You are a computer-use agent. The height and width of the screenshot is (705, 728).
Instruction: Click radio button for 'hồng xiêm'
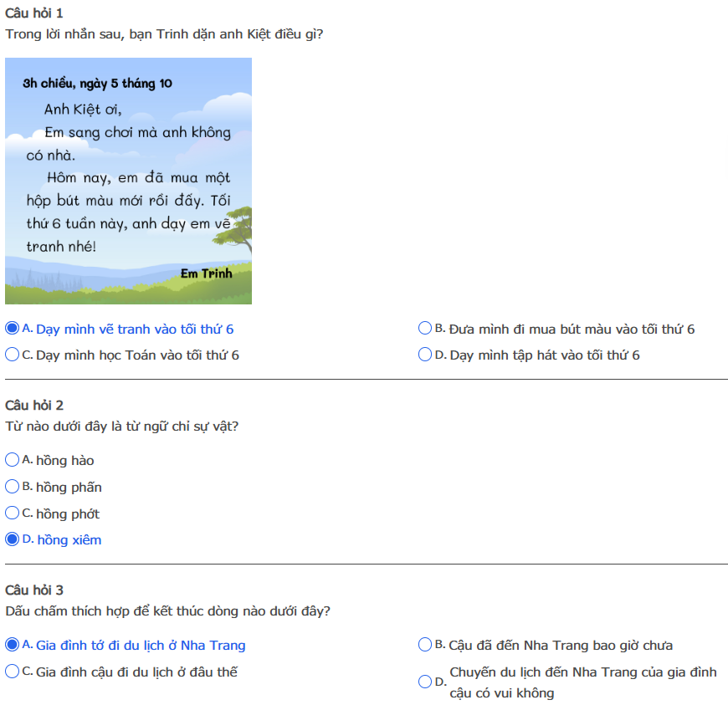click(13, 539)
